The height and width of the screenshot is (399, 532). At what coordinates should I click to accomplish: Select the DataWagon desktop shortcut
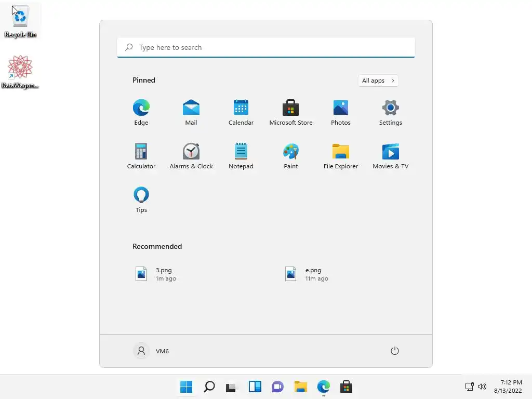[x=20, y=72]
